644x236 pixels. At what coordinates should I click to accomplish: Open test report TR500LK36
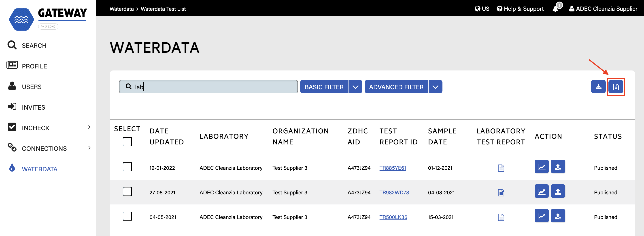tap(393, 217)
